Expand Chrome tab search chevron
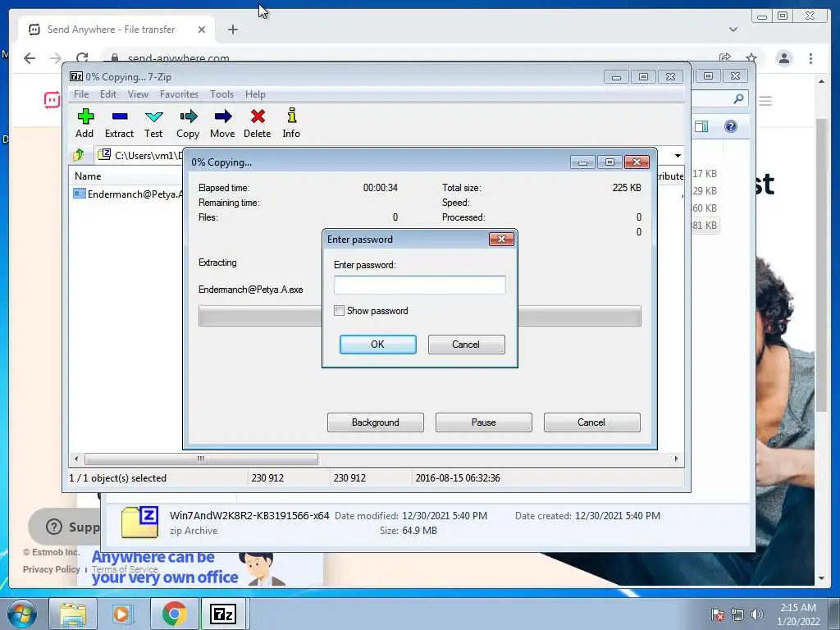 [733, 30]
